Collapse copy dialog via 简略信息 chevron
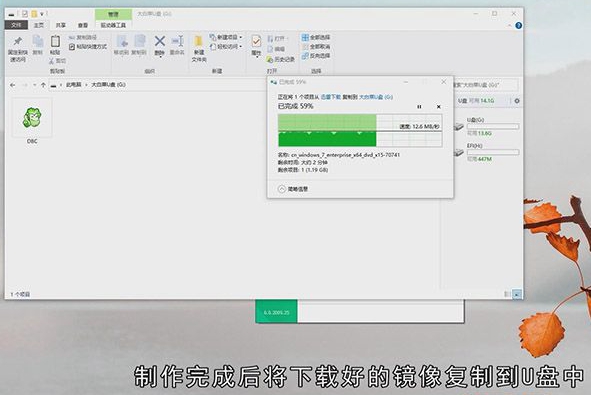 (x=282, y=189)
